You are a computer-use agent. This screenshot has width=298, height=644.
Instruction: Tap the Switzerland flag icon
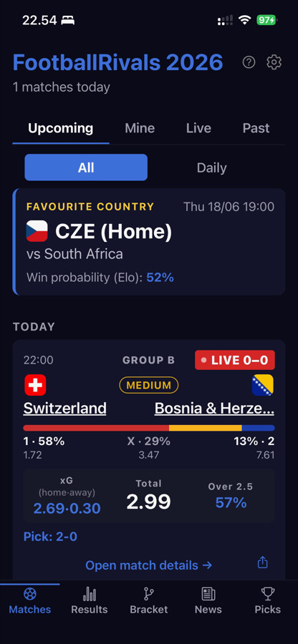(x=35, y=385)
